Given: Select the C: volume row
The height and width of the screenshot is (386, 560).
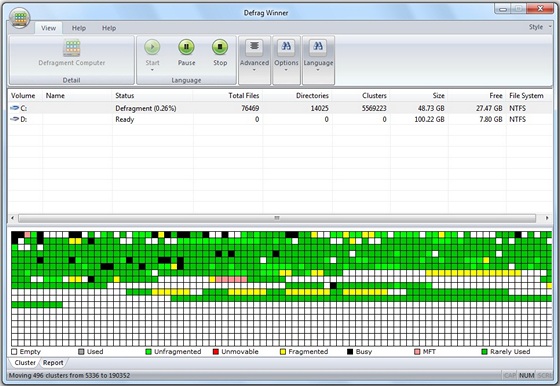Looking at the screenshot, I should (x=280, y=108).
